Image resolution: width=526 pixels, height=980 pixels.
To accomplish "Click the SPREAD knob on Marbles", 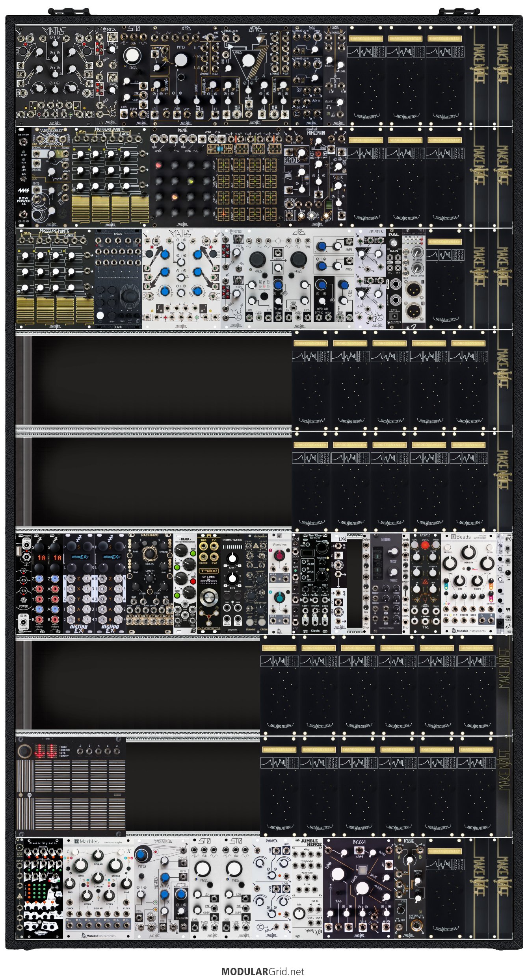I will click(x=115, y=865).
